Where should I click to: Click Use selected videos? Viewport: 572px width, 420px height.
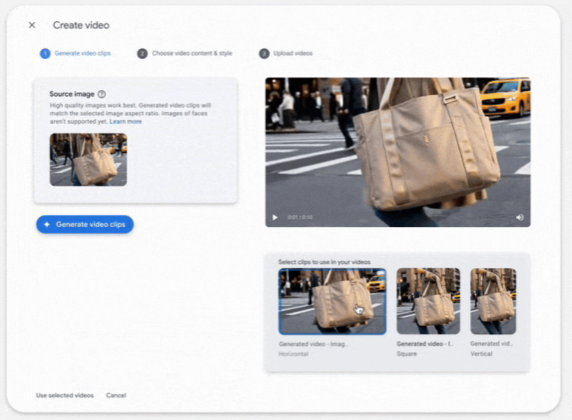click(x=65, y=395)
